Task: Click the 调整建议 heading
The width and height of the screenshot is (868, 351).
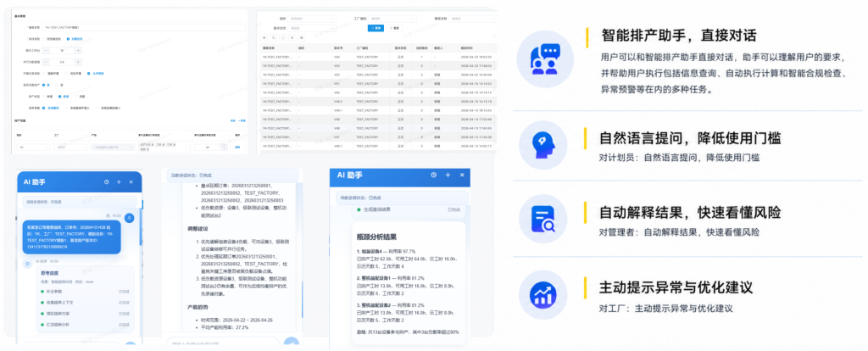Action: [198, 229]
